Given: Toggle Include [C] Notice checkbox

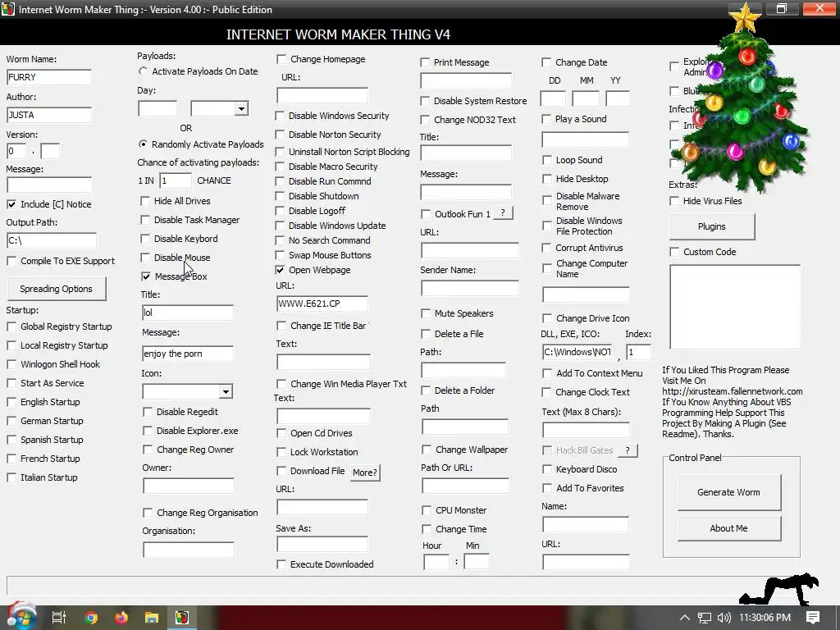Looking at the screenshot, I should coord(11,204).
